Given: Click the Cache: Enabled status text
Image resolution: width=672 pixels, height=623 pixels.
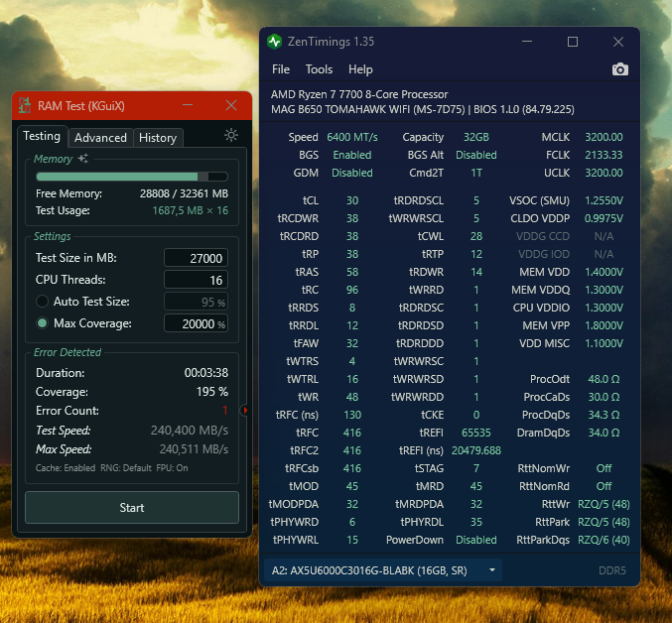Looking at the screenshot, I should [66, 468].
